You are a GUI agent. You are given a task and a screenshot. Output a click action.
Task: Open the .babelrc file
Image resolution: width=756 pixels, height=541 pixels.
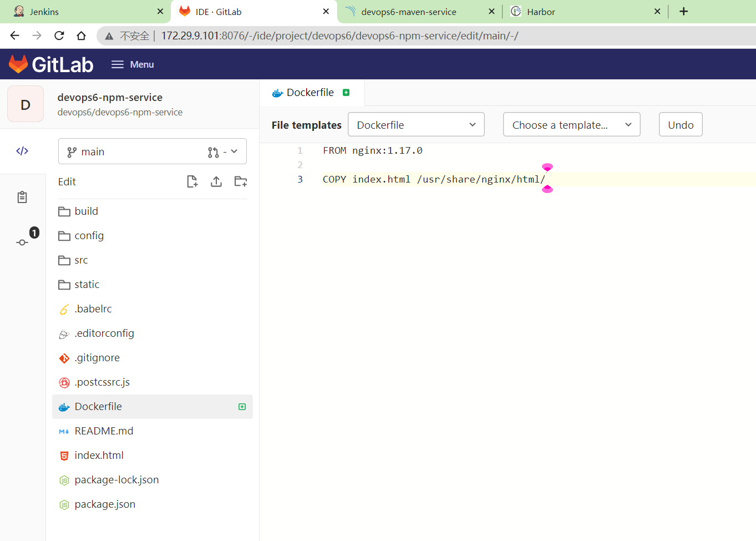[153, 309]
